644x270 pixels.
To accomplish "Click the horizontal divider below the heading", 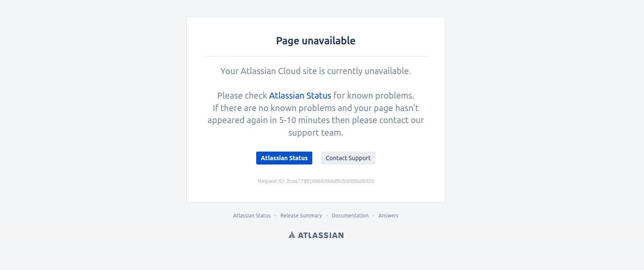I will coord(316,56).
